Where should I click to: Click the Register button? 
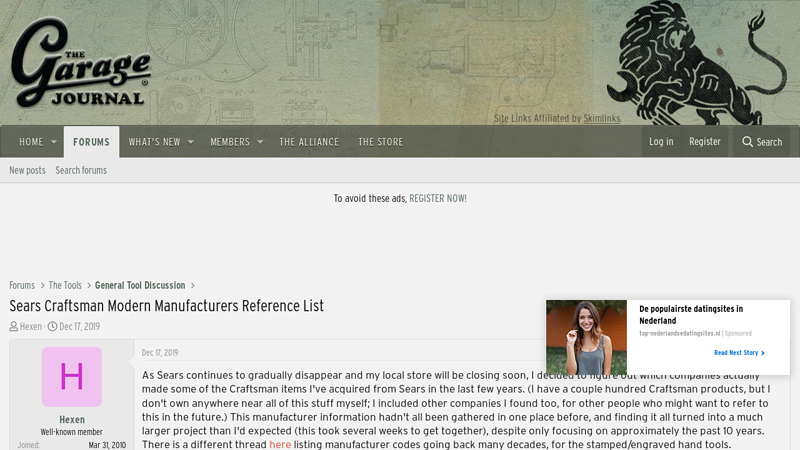click(x=705, y=142)
